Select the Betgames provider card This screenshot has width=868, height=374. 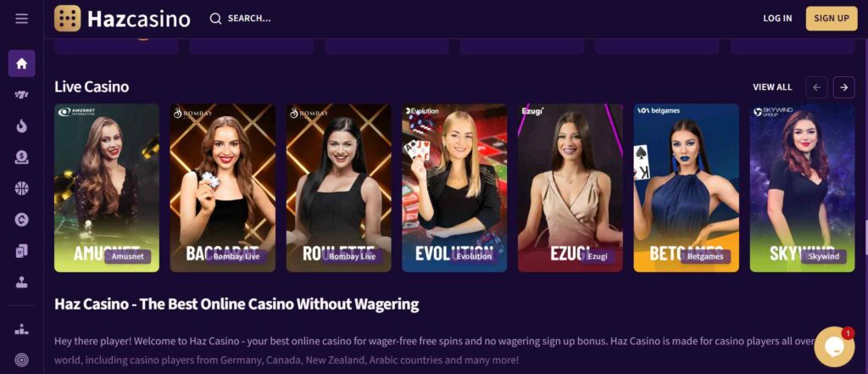pos(686,187)
